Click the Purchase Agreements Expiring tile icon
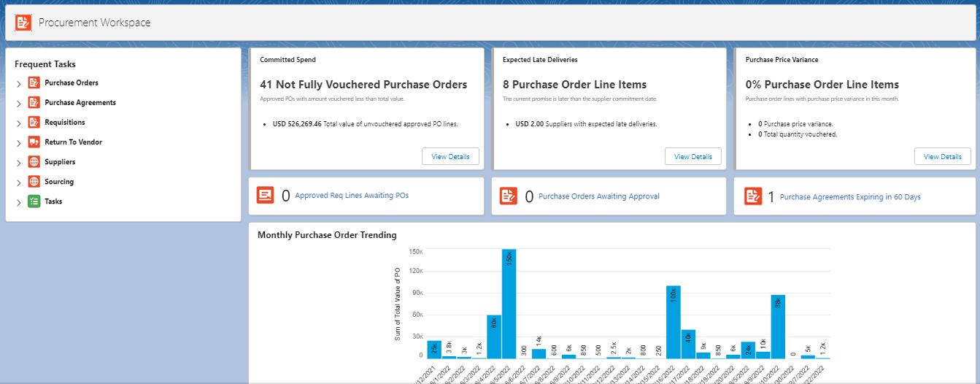 [752, 196]
